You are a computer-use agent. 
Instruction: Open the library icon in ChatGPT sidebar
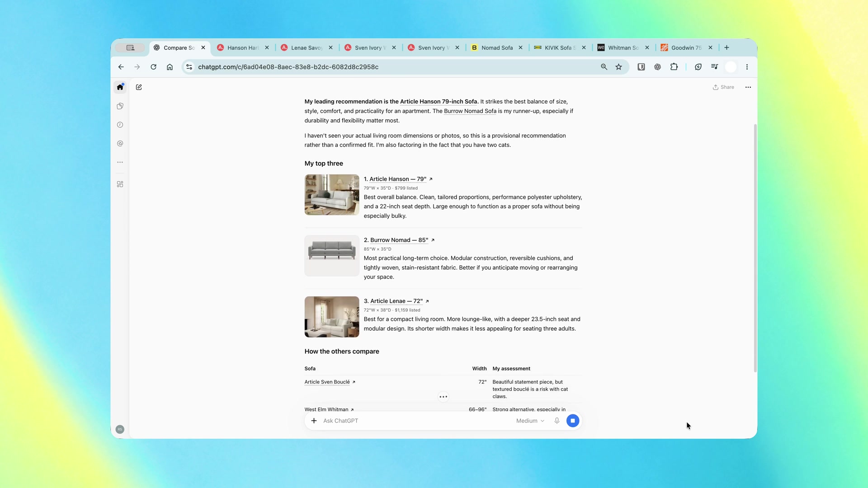click(x=120, y=106)
